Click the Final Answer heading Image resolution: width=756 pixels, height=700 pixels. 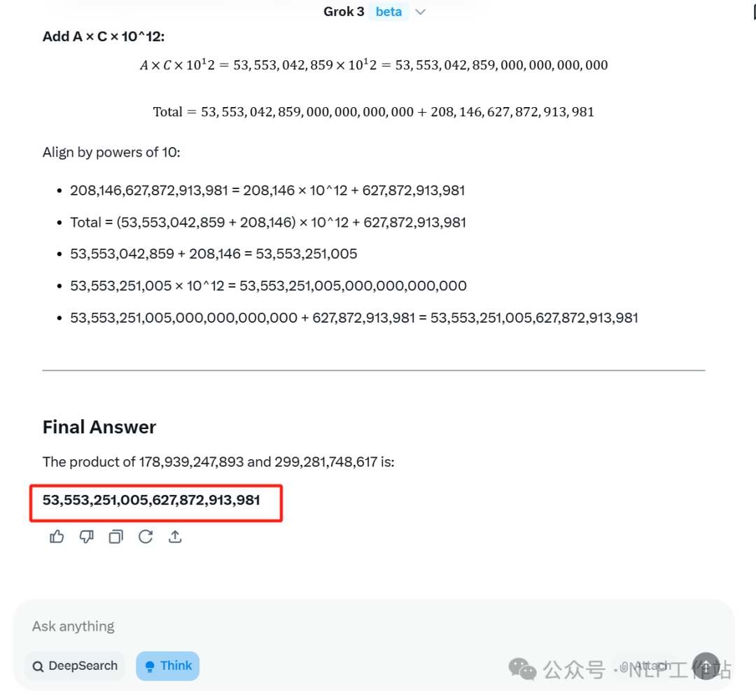(x=99, y=427)
